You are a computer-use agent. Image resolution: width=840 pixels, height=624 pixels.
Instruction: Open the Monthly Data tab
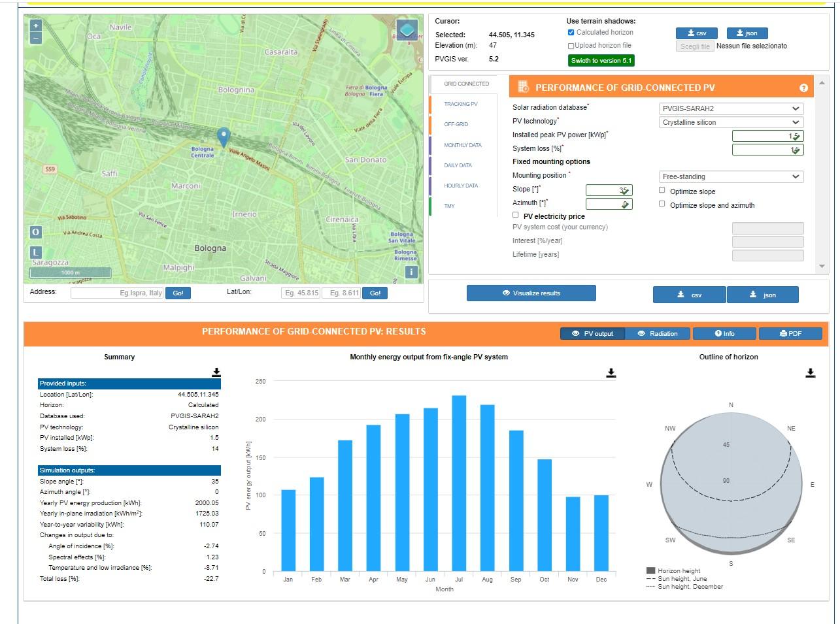point(462,145)
